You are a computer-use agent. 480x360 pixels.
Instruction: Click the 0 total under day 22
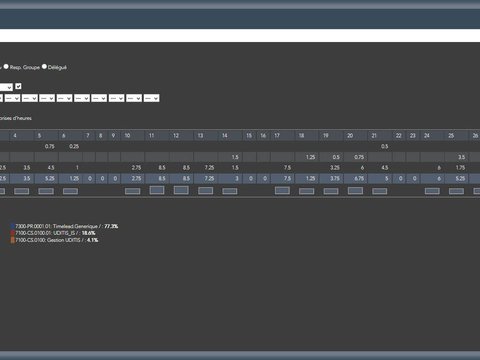(x=400, y=178)
